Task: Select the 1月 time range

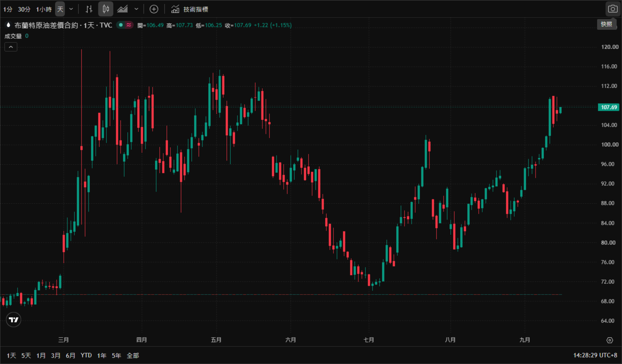Action: [x=41, y=355]
